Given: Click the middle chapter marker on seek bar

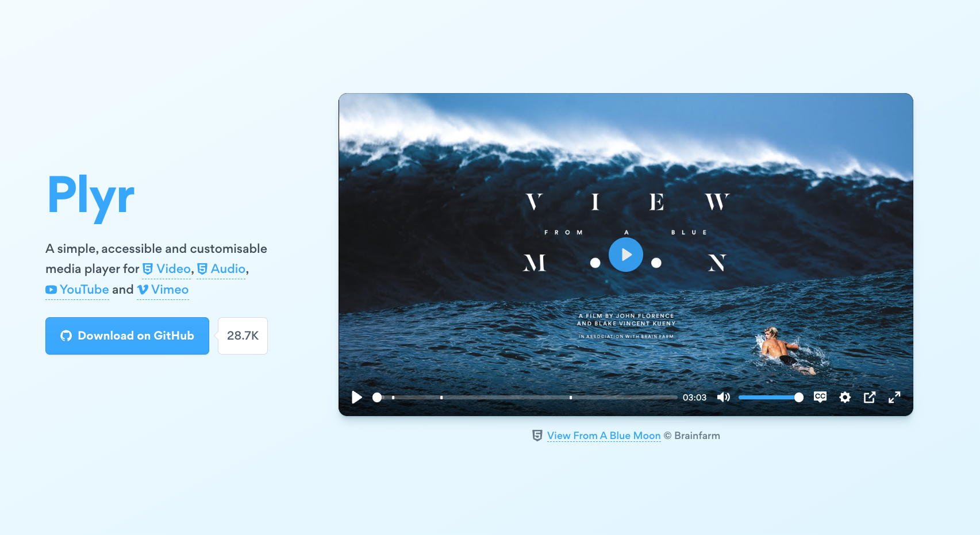Looking at the screenshot, I should [441, 397].
